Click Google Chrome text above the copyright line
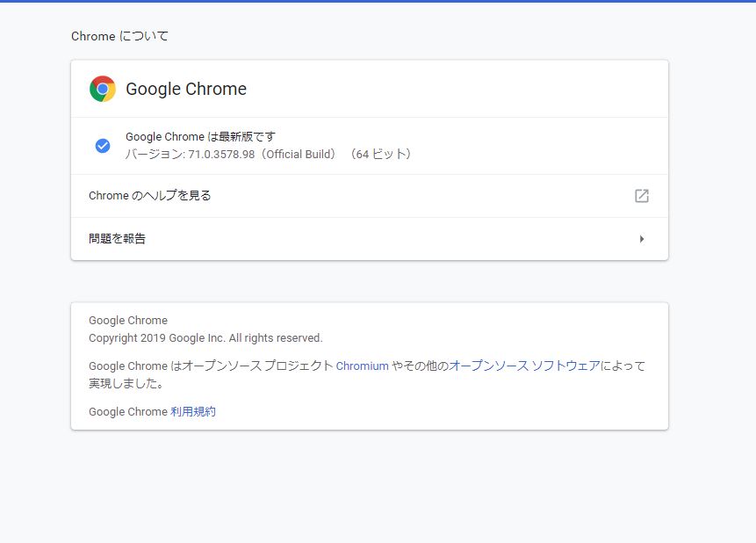The height and width of the screenshot is (543, 756). [128, 321]
